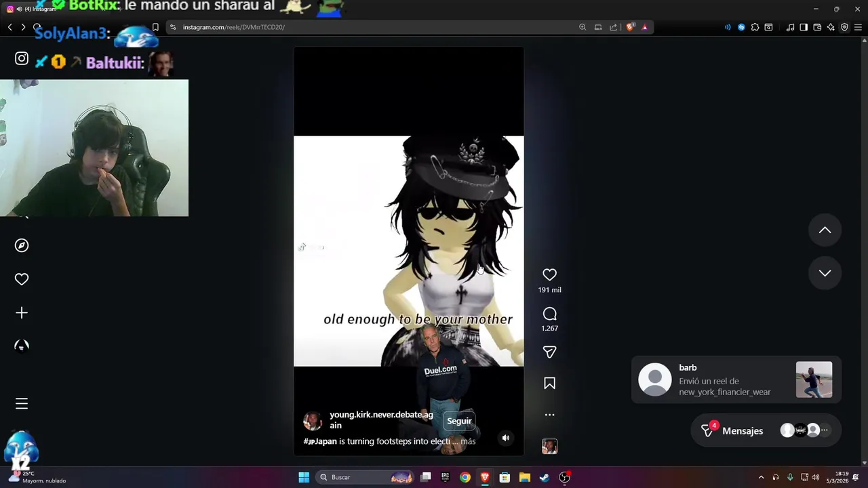Open the hamburger More menu in the sidebar
The height and width of the screenshot is (488, 868).
click(22, 403)
